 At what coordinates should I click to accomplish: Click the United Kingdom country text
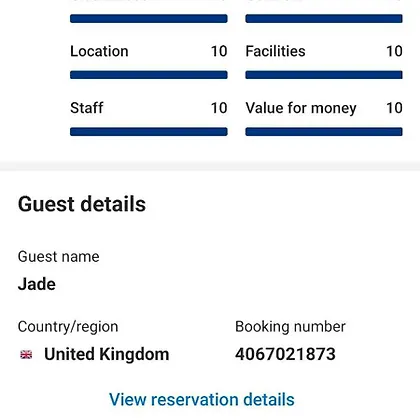107,354
